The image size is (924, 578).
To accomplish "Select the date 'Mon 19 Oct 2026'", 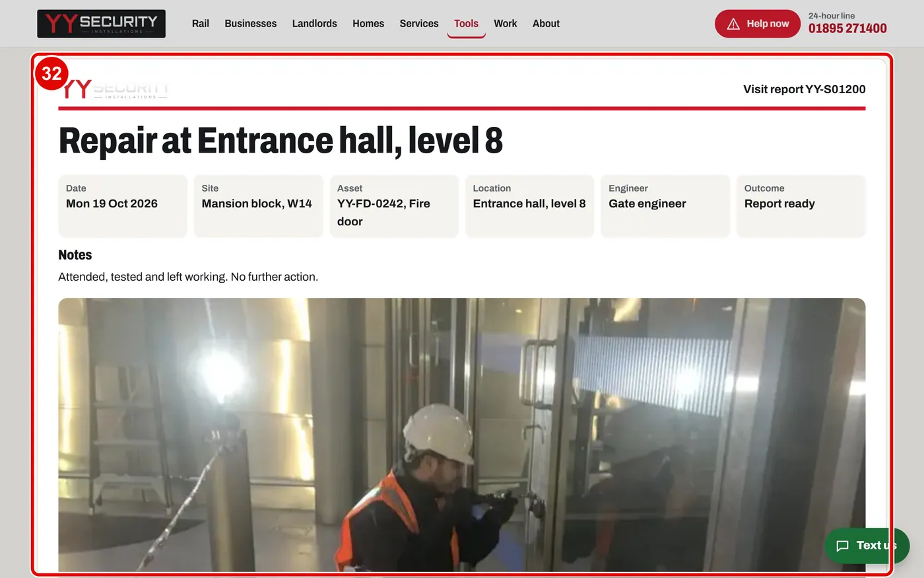I will tap(112, 203).
